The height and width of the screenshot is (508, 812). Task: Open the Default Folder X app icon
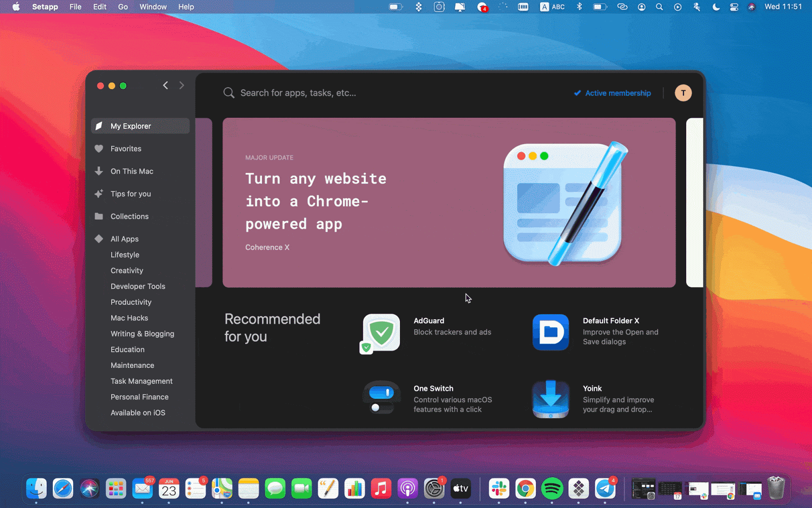pyautogui.click(x=551, y=332)
